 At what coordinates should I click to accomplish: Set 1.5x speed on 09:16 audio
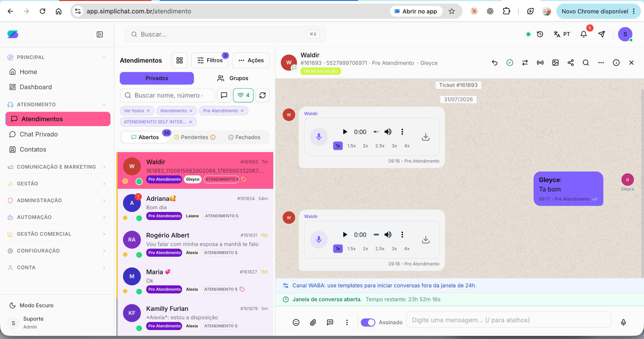point(352,146)
